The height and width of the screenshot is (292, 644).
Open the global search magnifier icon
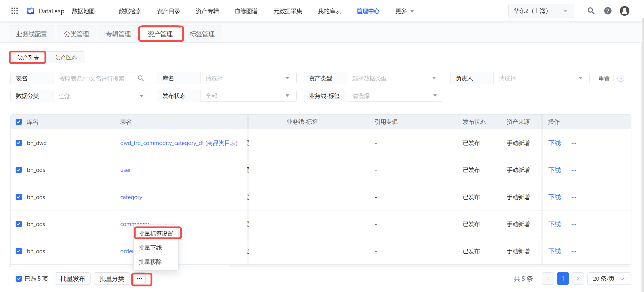591,11
